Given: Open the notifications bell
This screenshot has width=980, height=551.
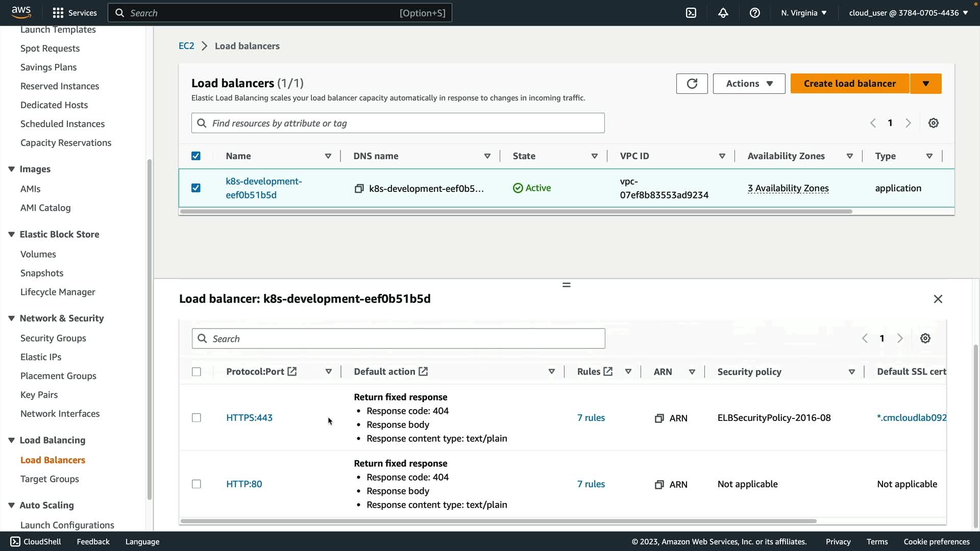Looking at the screenshot, I should point(723,13).
